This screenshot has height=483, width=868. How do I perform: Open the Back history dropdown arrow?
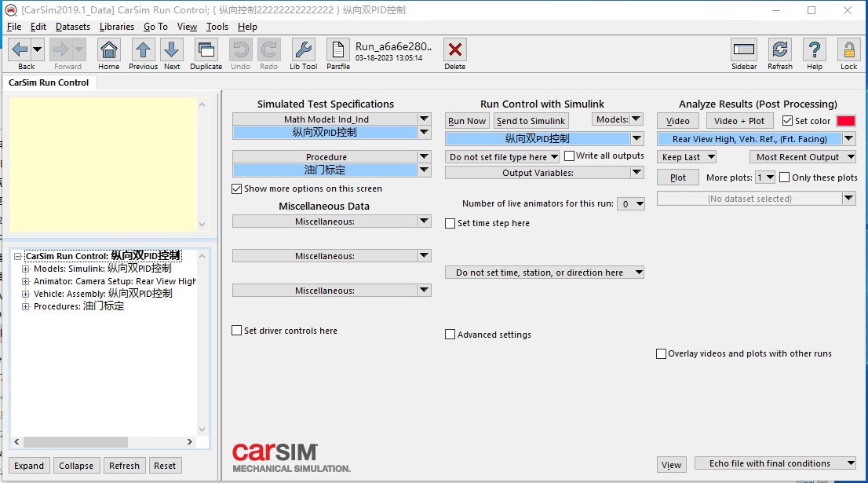37,49
